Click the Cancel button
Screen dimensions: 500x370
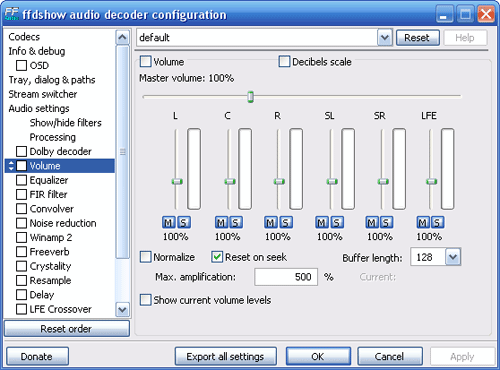coord(389,356)
